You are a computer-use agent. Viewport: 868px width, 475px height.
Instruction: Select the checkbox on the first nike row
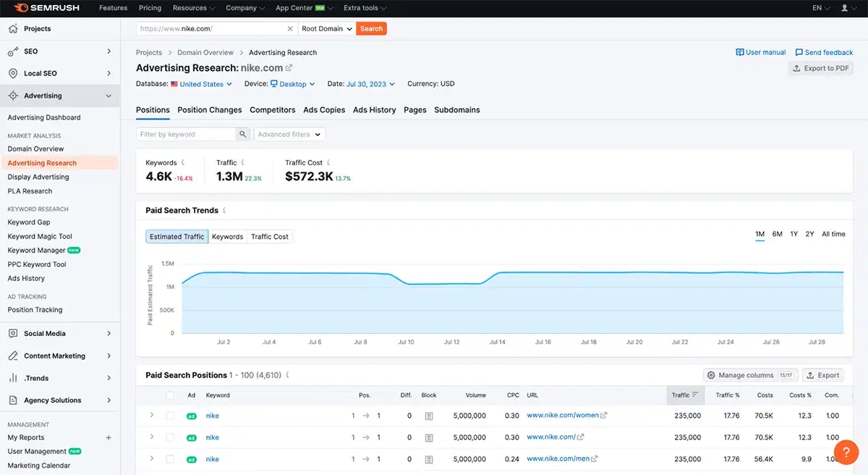[170, 416]
